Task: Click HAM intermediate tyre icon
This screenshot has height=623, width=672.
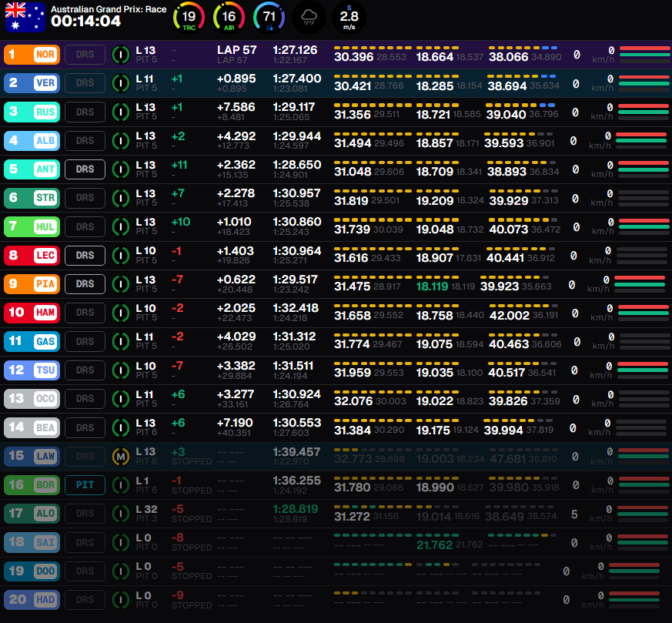Action: pos(120,313)
